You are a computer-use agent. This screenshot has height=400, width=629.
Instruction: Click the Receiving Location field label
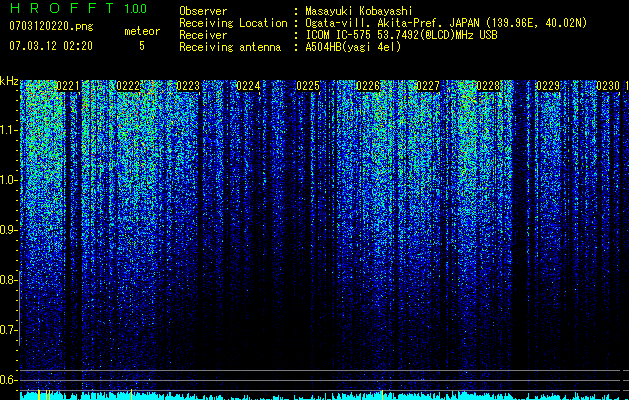tap(233, 23)
